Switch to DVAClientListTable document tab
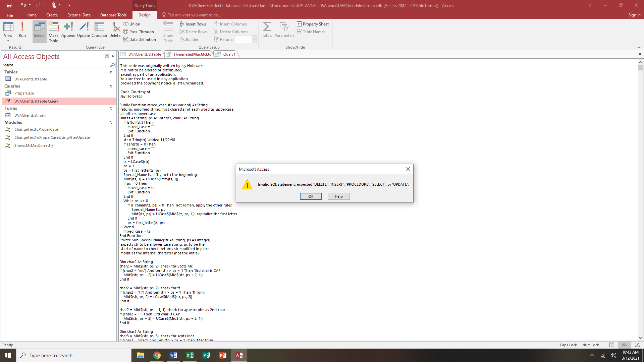644x362 pixels. coord(141,54)
